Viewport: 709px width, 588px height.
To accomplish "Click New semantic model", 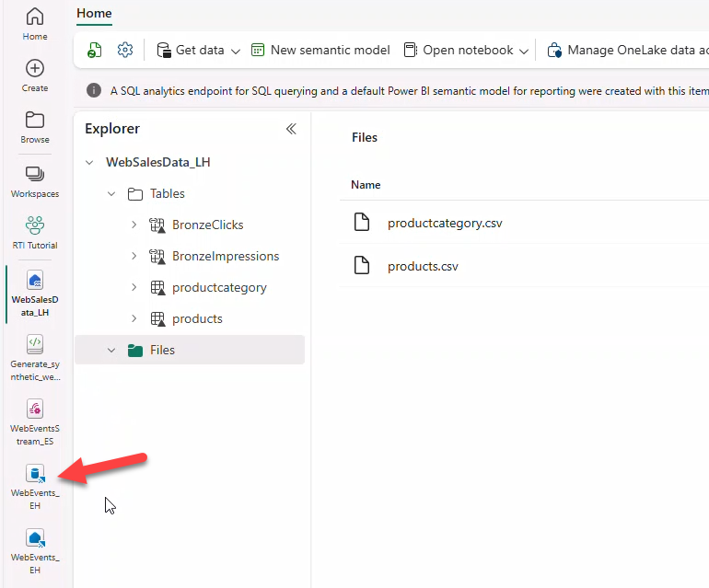I will point(320,50).
